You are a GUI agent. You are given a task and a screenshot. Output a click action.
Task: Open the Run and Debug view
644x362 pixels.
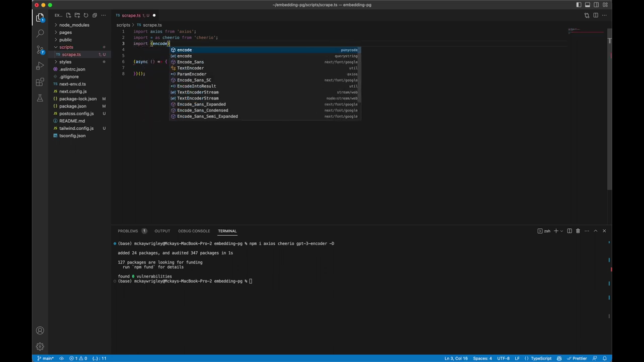coord(40,66)
